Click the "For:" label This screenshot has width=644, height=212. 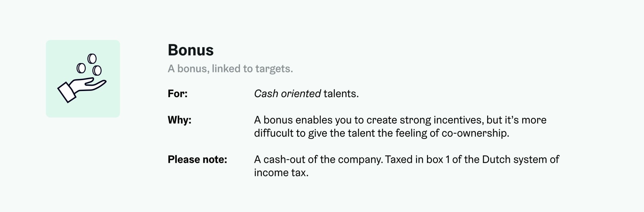[177, 94]
